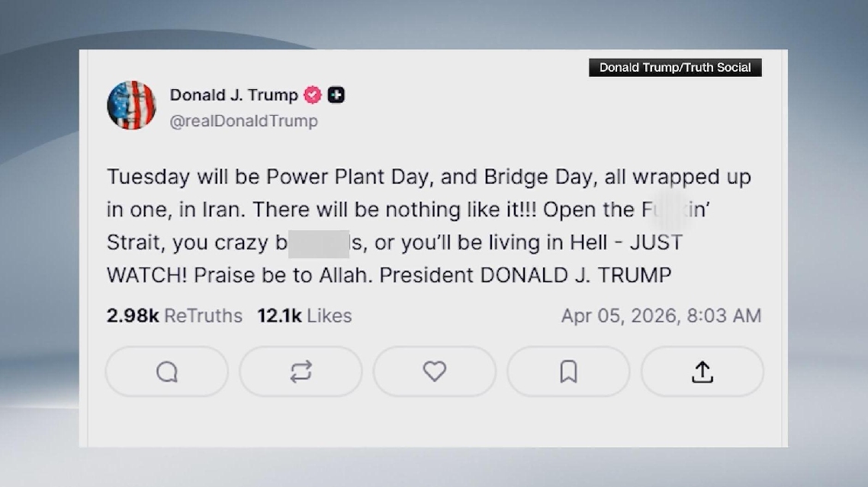Open the Donald J. Trump display name
The image size is (868, 487).
pos(233,95)
